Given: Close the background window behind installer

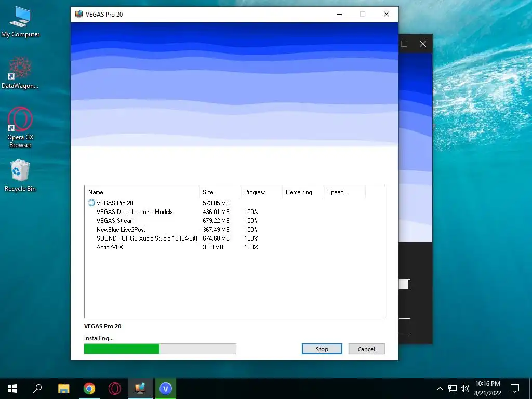Looking at the screenshot, I should click(x=423, y=44).
